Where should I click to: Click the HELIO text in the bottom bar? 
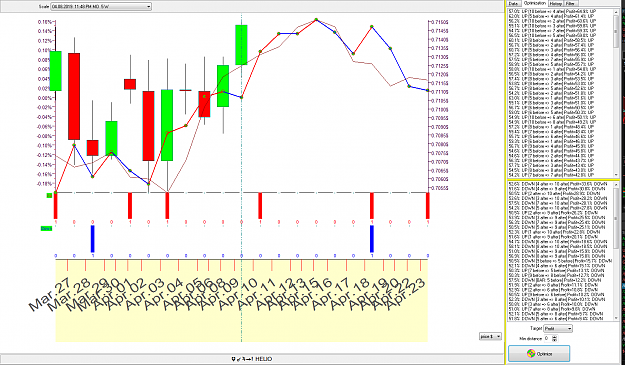(x=264, y=359)
